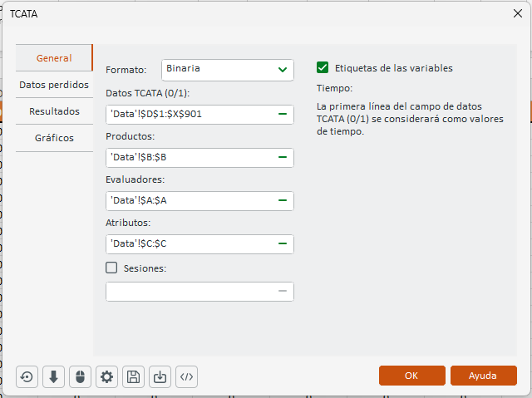Screen dimensions: 532x398
Task: Click range selector icon for Sesiones field
Action: click(283, 291)
